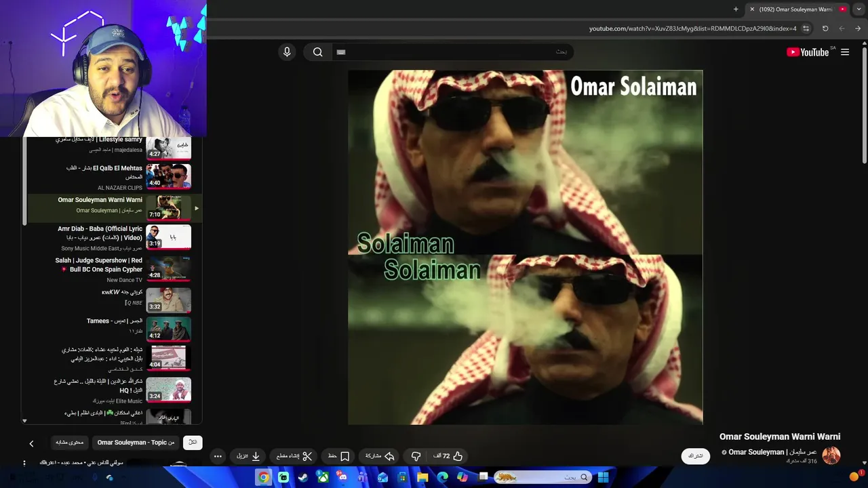The image size is (868, 488).
Task: Click the magnifier search button
Action: (317, 52)
